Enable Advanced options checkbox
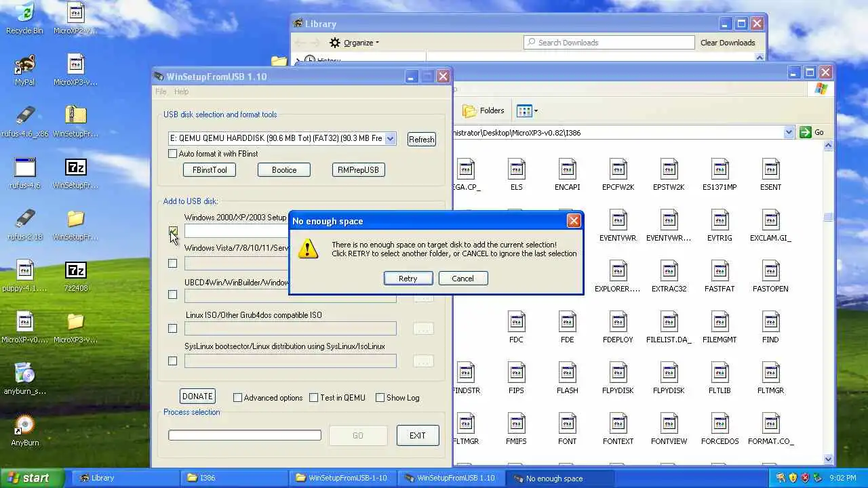Image resolution: width=868 pixels, height=488 pixels. [237, 398]
